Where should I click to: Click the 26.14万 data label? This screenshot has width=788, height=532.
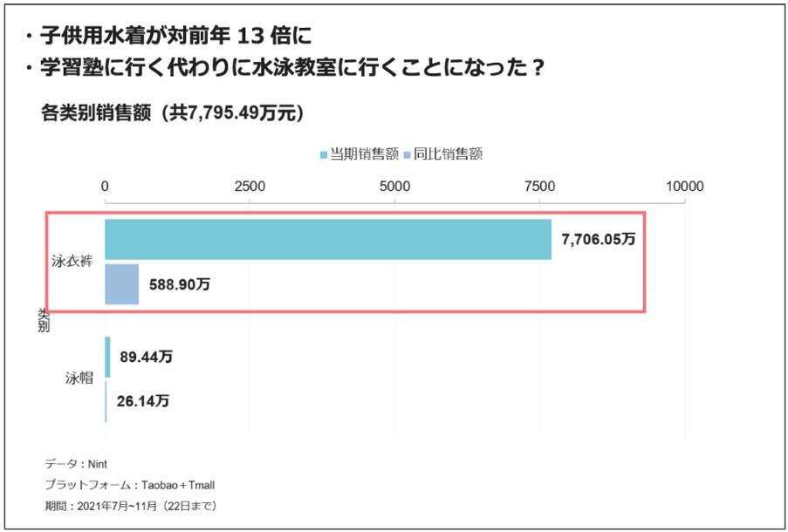click(143, 402)
